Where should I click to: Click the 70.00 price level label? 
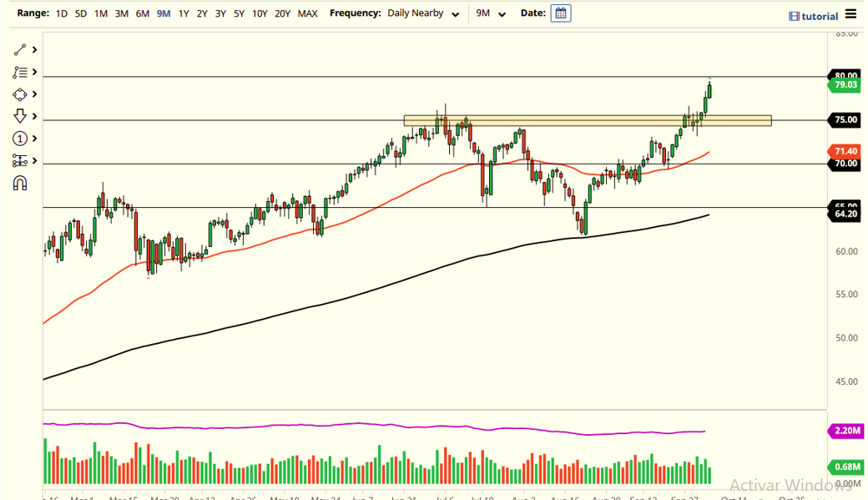coord(845,164)
